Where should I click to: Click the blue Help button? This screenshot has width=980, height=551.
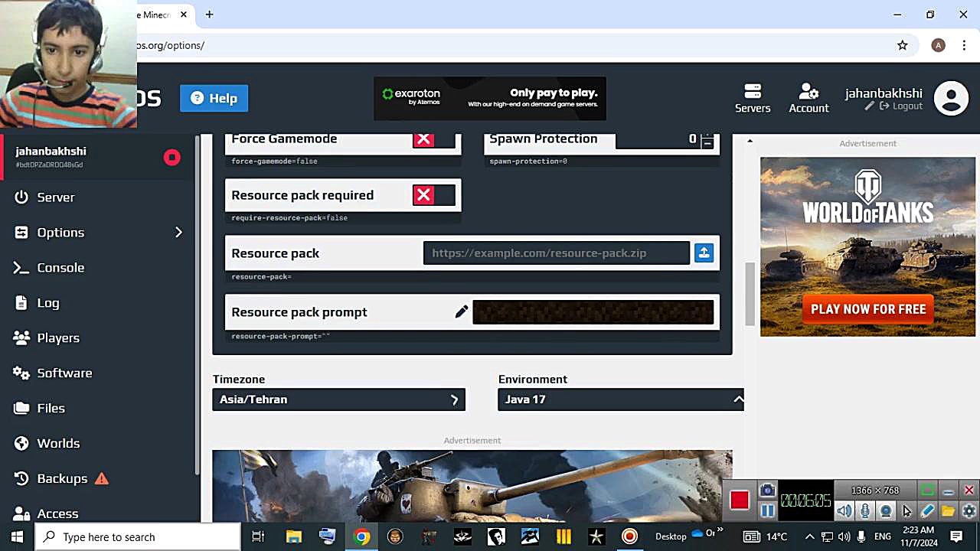click(x=214, y=98)
